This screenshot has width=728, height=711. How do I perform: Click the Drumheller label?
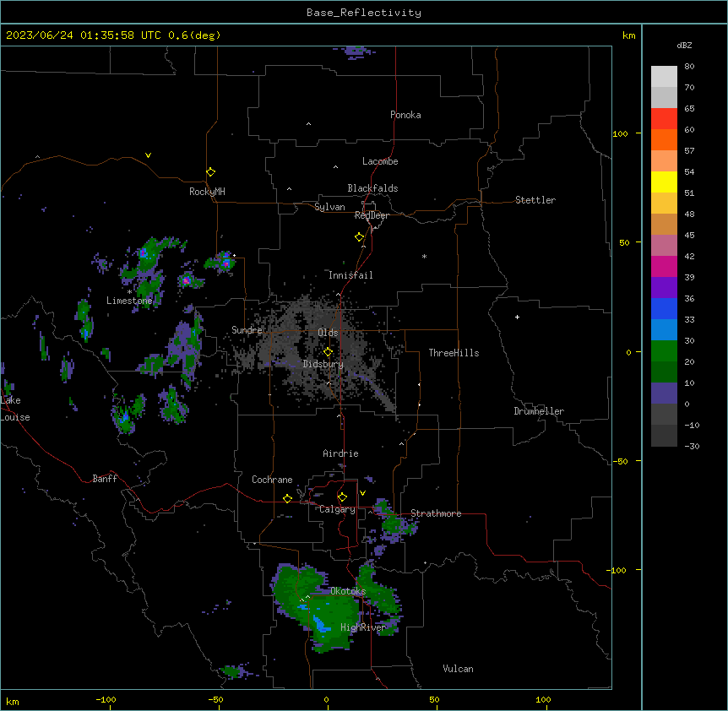(x=539, y=411)
